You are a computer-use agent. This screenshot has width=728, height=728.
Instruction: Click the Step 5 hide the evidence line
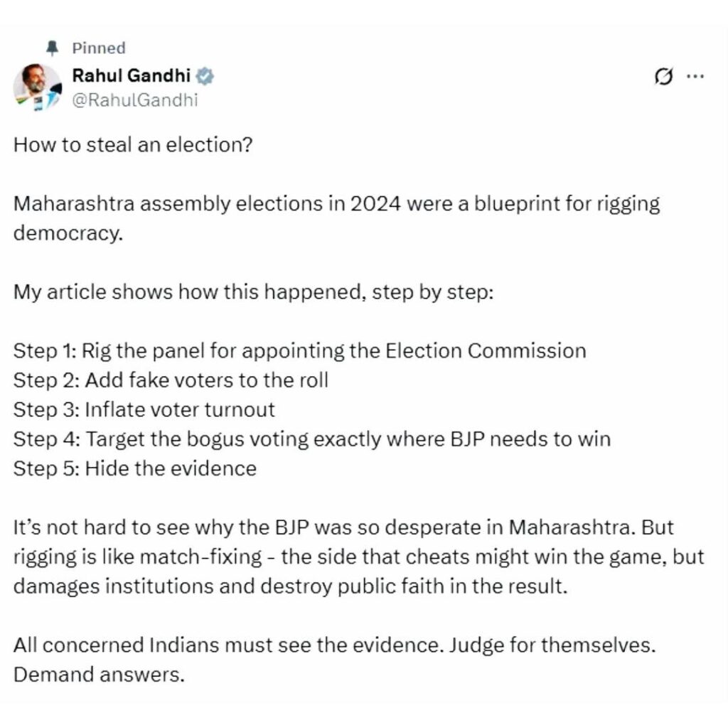[134, 469]
